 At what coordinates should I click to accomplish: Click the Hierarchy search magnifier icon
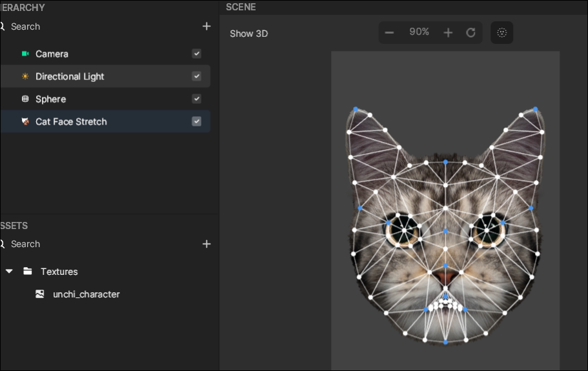point(2,26)
